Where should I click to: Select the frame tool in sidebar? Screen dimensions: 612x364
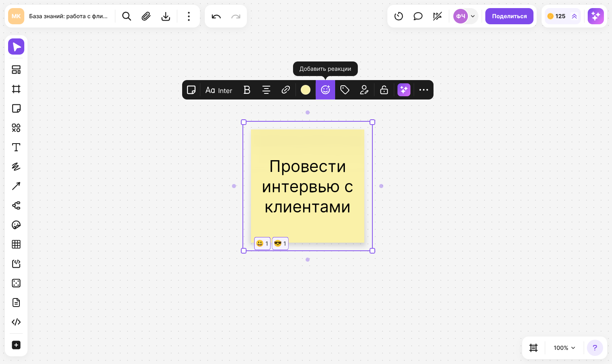click(16, 89)
